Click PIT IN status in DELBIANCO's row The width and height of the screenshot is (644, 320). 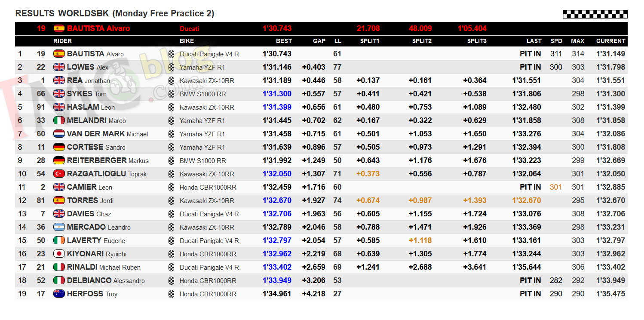coord(531,280)
